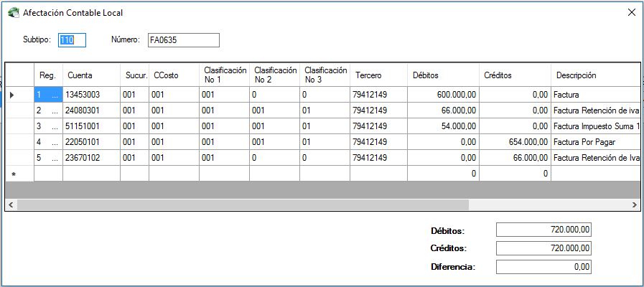The height and width of the screenshot is (287, 644).
Task: Select the new-row asterisk row header
Action: (19, 174)
